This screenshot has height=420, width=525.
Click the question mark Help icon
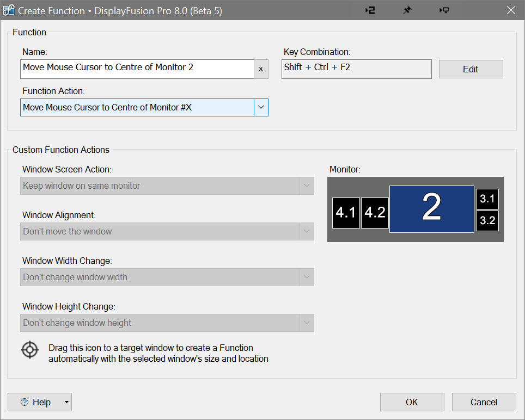click(24, 402)
